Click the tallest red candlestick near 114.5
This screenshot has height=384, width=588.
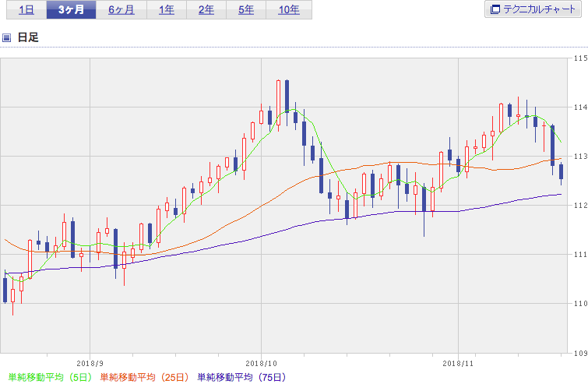pos(278,102)
